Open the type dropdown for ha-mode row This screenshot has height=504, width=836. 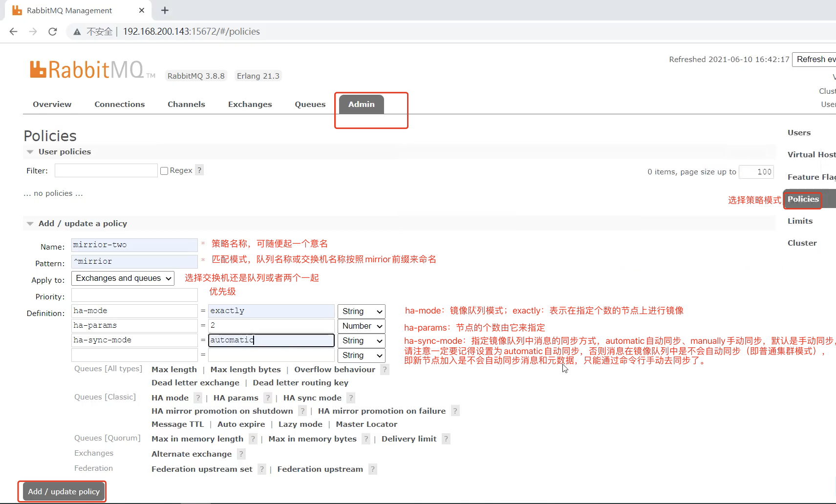[x=362, y=312]
